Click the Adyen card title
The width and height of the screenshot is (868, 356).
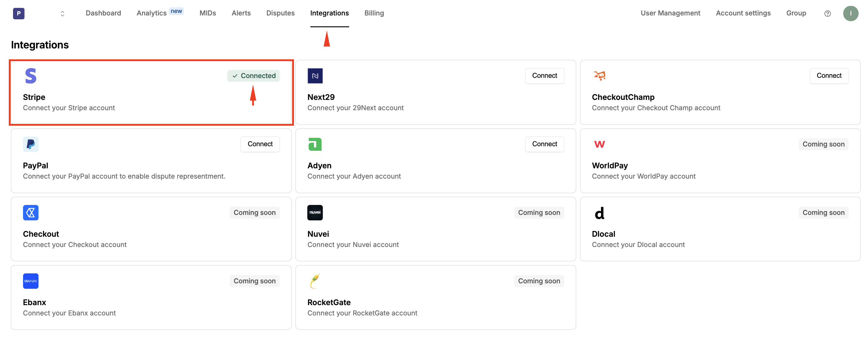point(319,166)
